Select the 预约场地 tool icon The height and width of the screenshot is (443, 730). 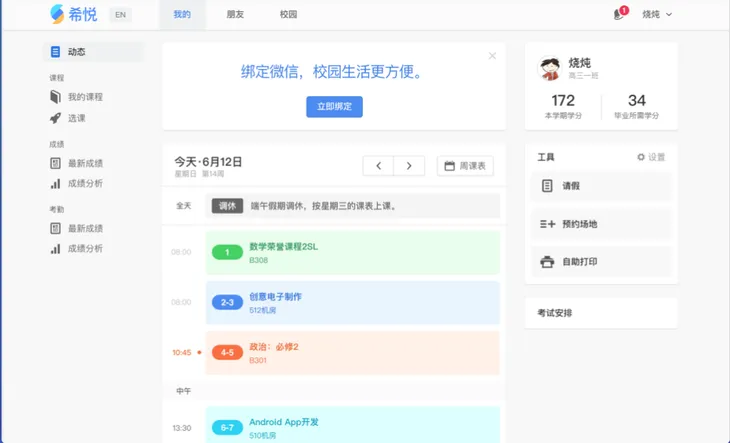pos(547,224)
